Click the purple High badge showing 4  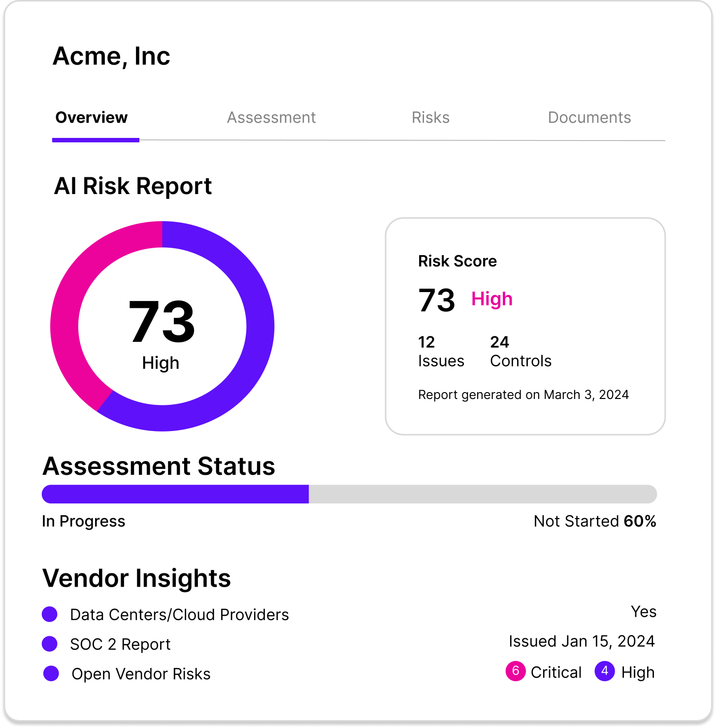pos(604,671)
